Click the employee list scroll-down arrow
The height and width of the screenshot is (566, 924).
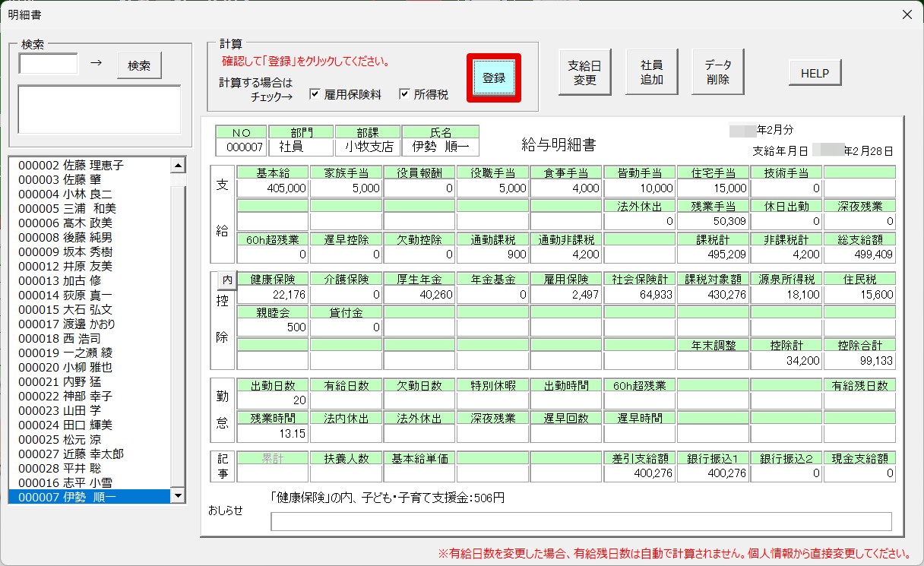(179, 496)
